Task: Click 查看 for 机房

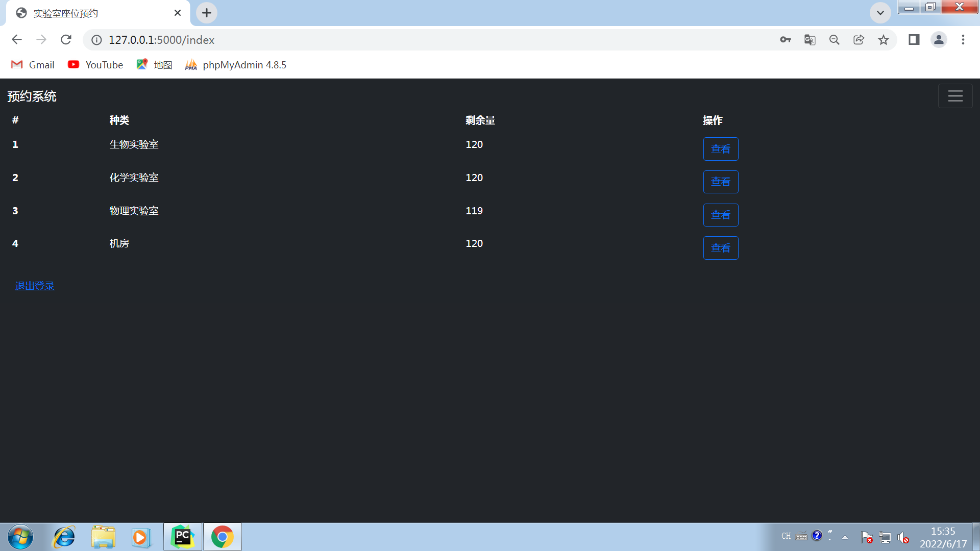Action: 721,248
